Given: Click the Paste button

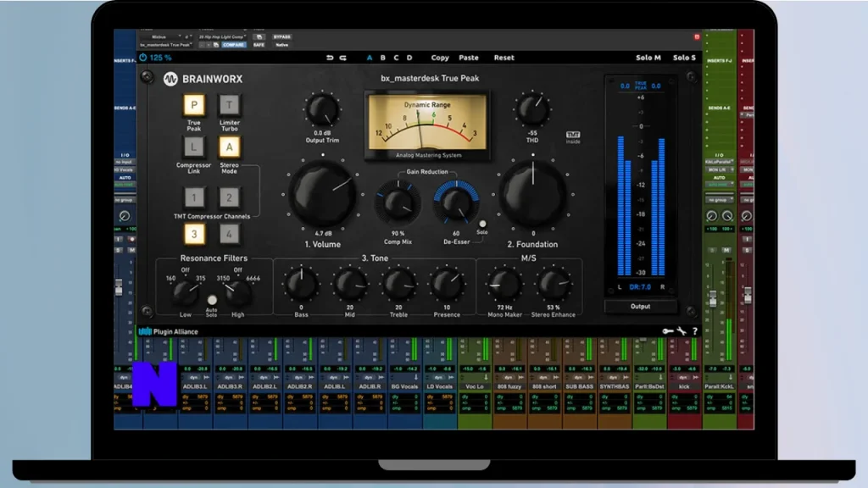Looking at the screenshot, I should pyautogui.click(x=468, y=58).
